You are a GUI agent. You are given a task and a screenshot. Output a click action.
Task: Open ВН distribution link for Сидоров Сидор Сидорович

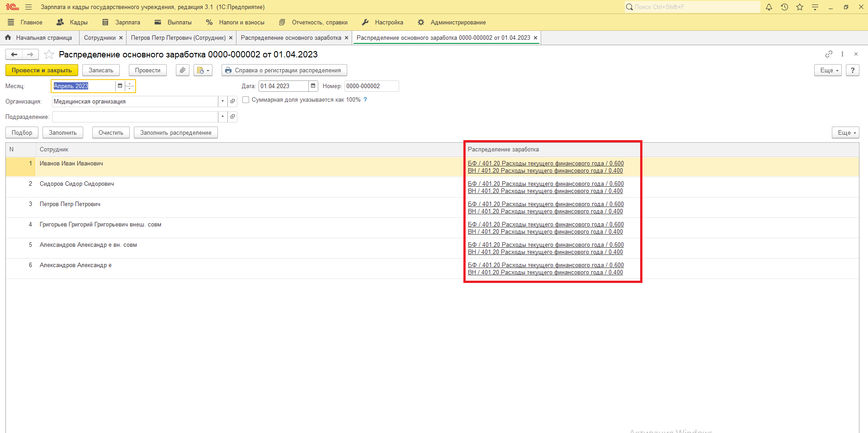click(545, 191)
